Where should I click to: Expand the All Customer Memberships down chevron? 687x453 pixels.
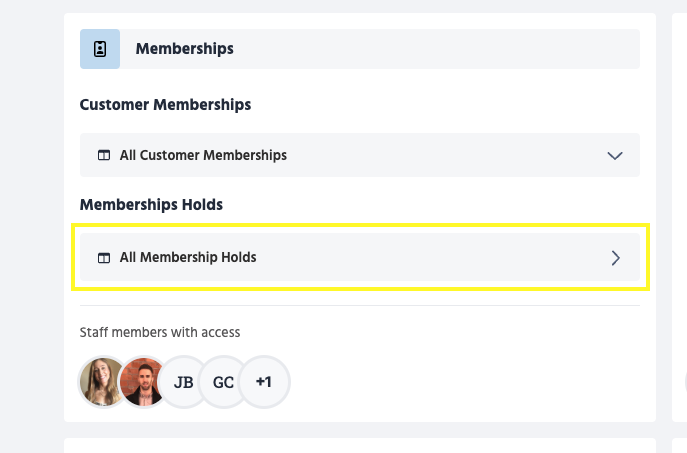615,156
